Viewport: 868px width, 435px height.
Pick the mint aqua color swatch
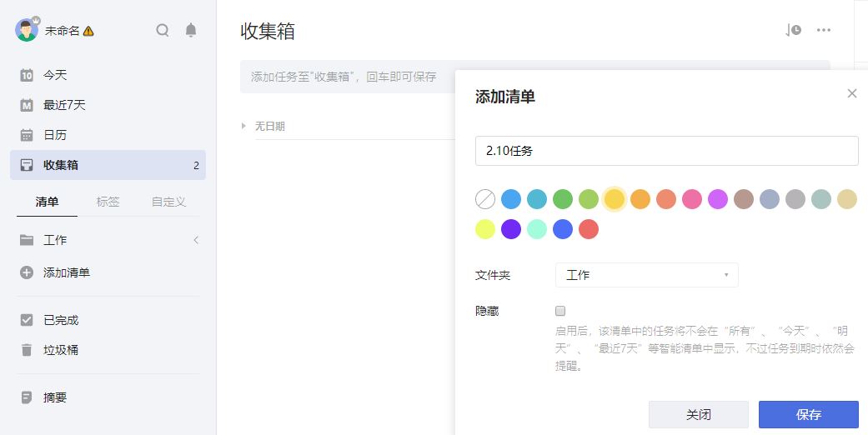(537, 229)
